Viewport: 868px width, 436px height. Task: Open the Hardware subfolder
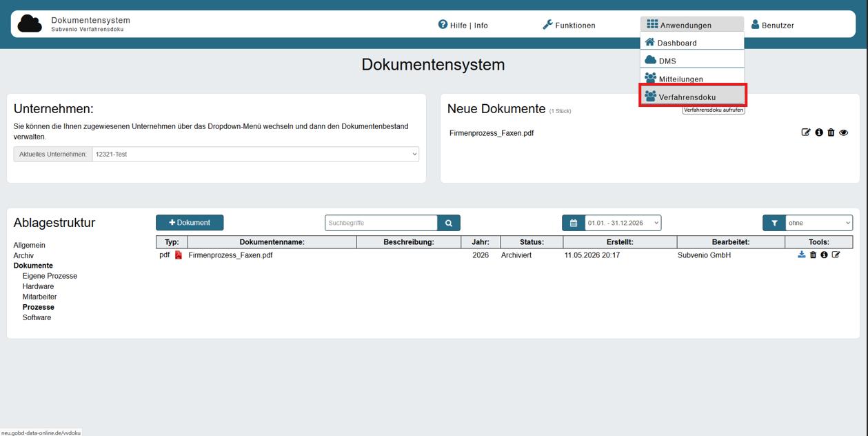tap(38, 286)
